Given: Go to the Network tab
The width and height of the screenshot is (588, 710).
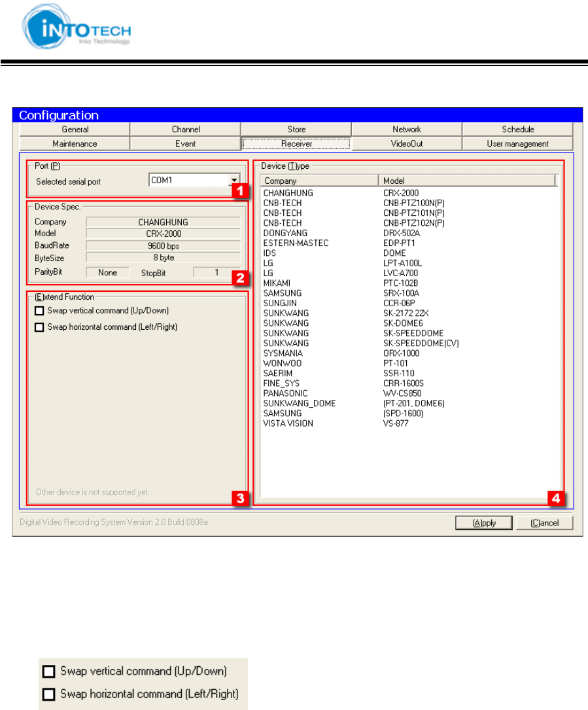Looking at the screenshot, I should point(407,129).
